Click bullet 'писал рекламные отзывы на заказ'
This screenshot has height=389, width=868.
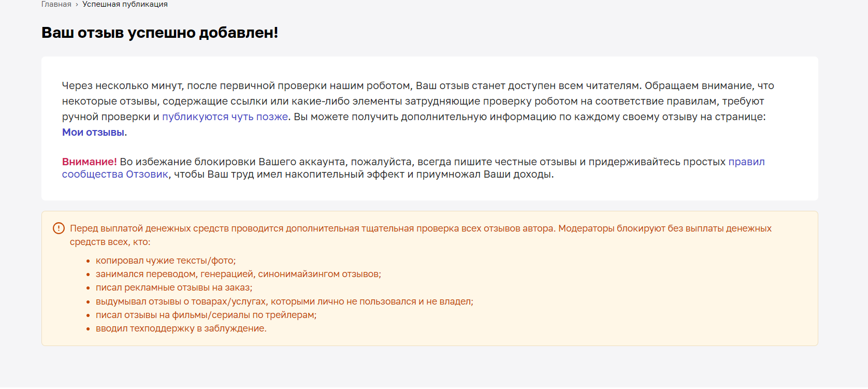[174, 287]
